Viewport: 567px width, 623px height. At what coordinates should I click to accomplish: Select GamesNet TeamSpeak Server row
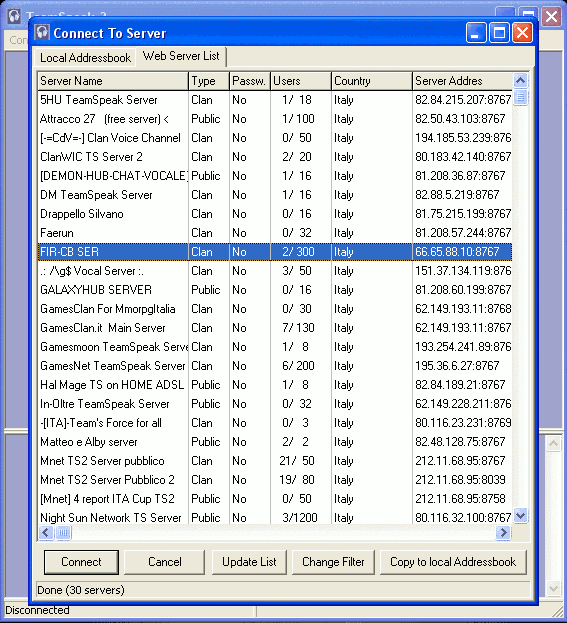275,366
